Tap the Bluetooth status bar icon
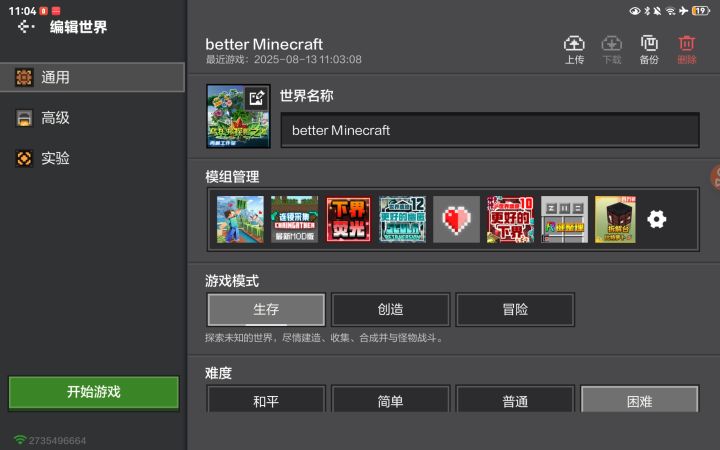Viewport: 720px width, 450px height. click(x=647, y=11)
